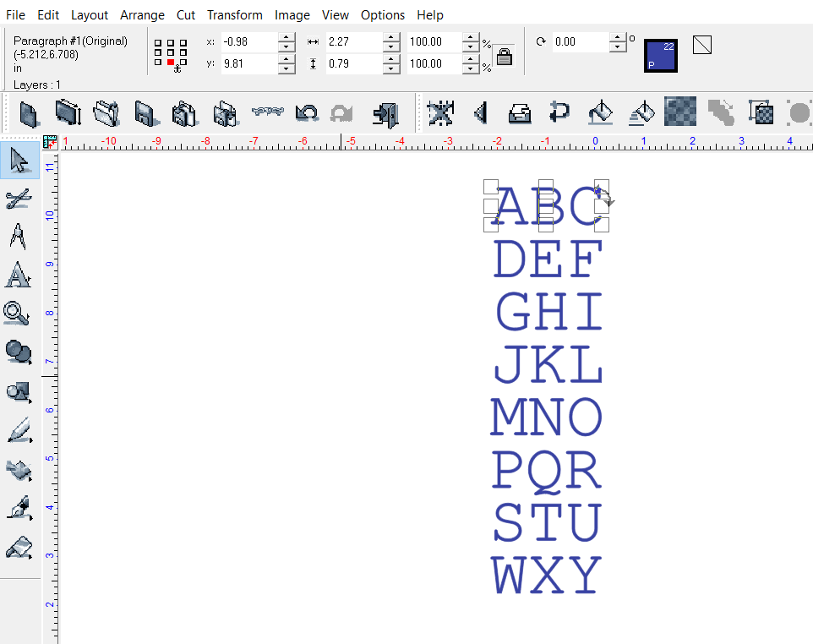
Task: Choose the scissors cutting tool
Action: (x=19, y=199)
